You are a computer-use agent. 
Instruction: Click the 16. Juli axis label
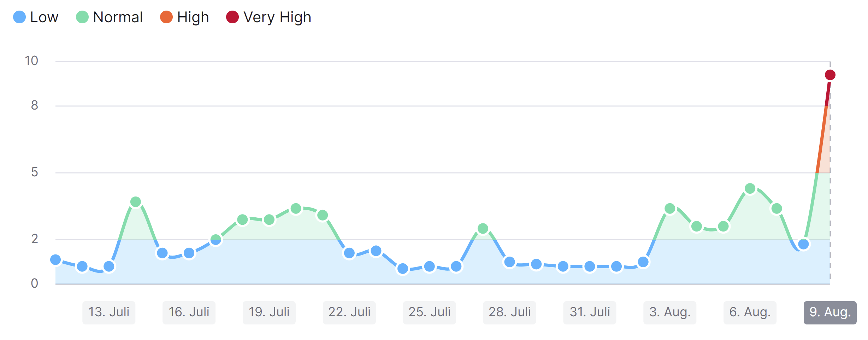[x=189, y=312]
